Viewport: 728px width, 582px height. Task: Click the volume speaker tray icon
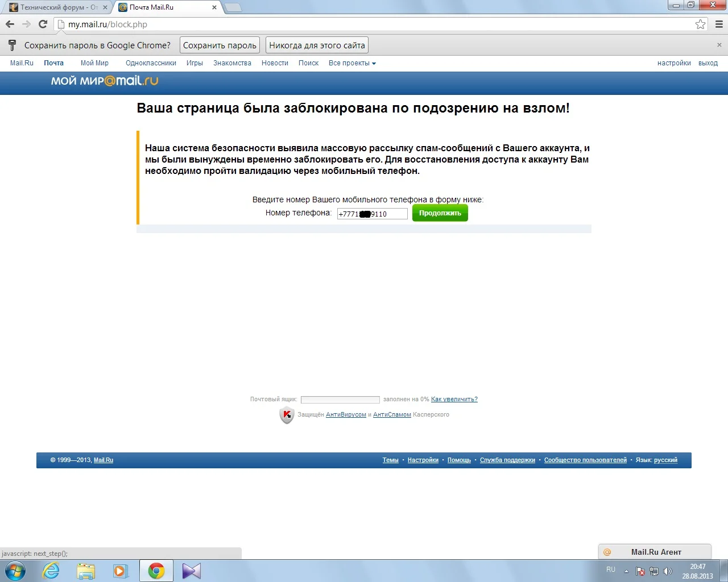coord(668,571)
